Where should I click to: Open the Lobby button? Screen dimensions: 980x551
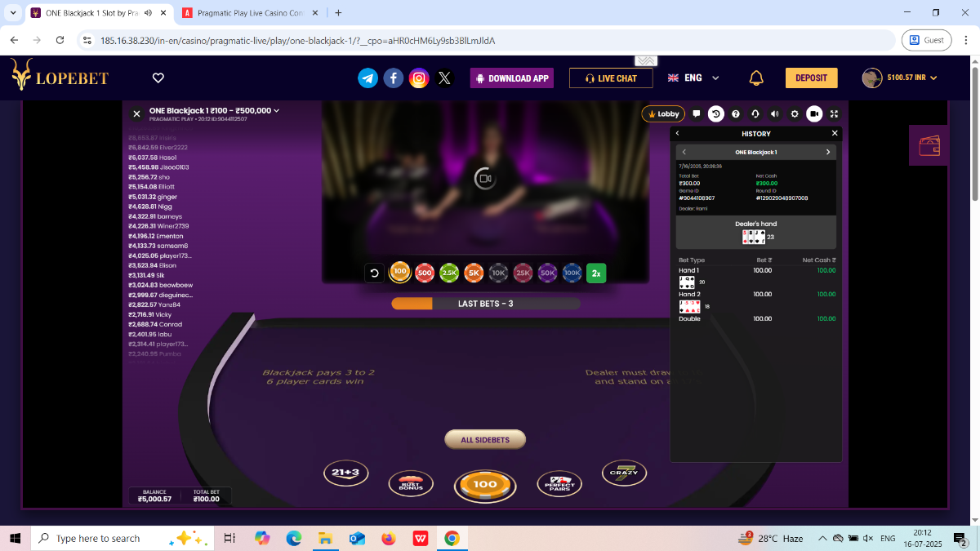pyautogui.click(x=662, y=114)
